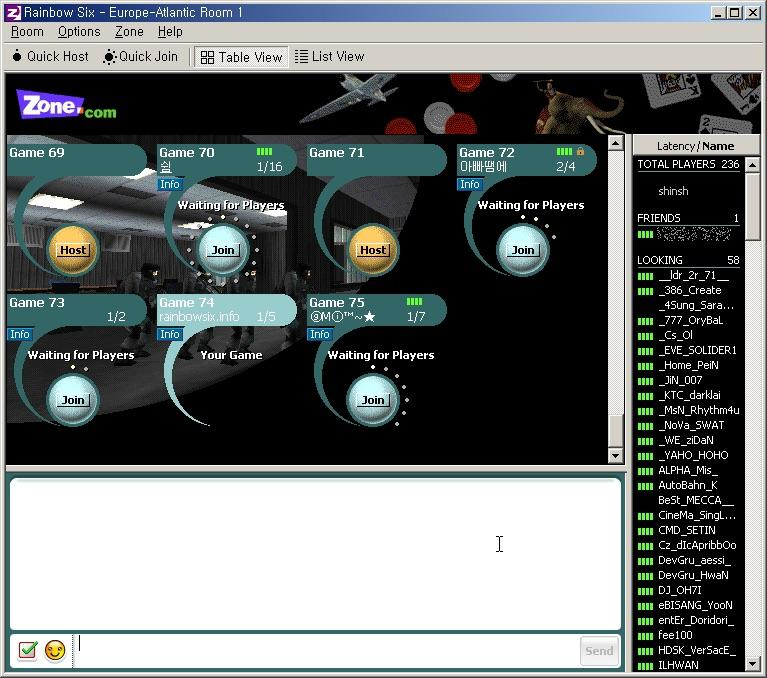Select player _NoVa_SWAT
The image size is (767, 678).
pos(691,425)
